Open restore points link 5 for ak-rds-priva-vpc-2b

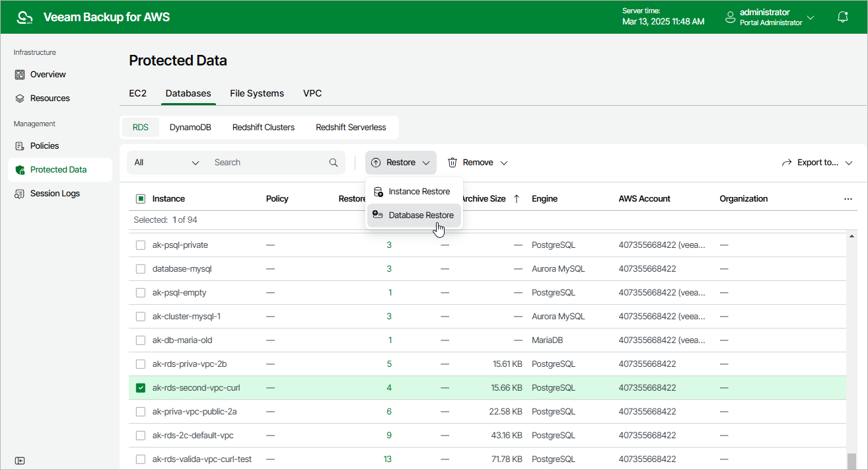coord(389,364)
